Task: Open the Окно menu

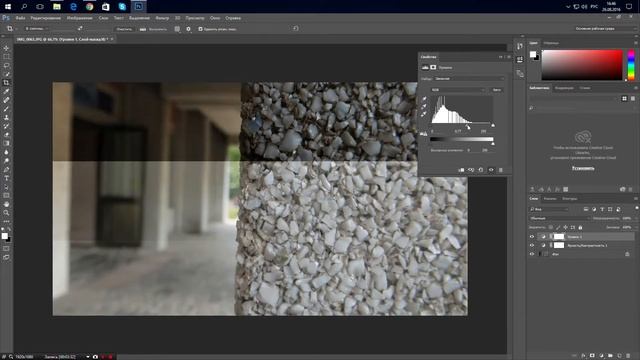Action: tap(215, 18)
